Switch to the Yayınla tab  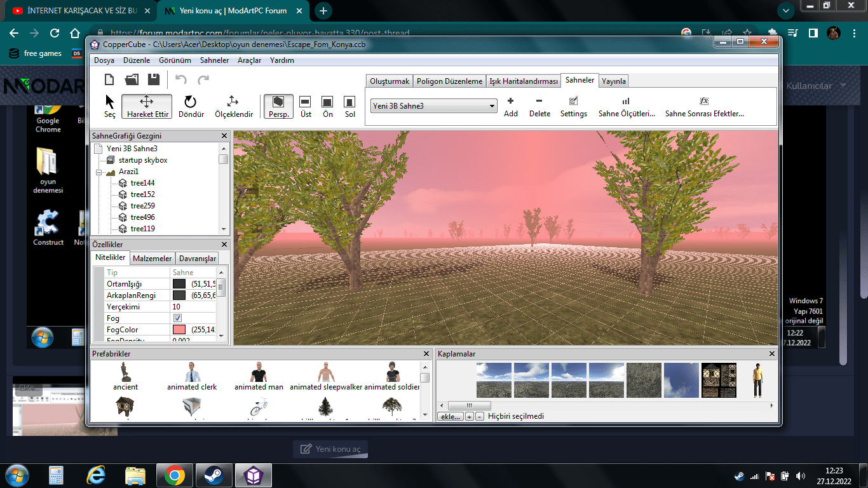point(614,81)
